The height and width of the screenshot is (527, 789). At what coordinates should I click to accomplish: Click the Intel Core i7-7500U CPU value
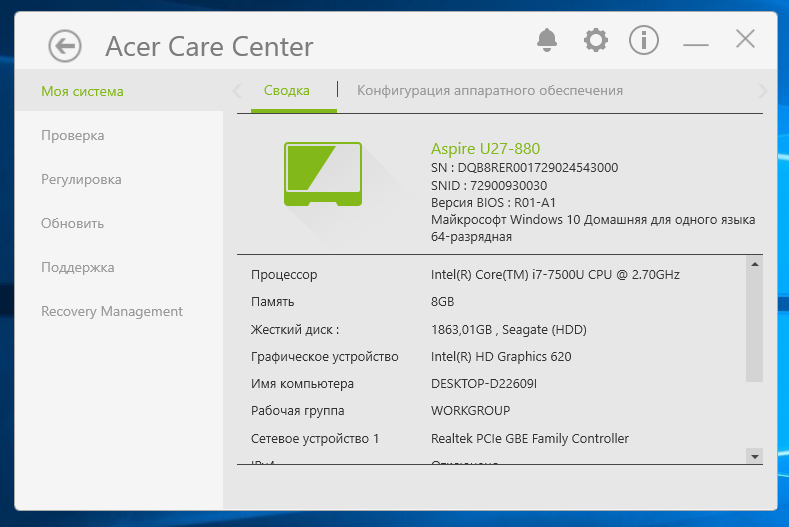555,275
